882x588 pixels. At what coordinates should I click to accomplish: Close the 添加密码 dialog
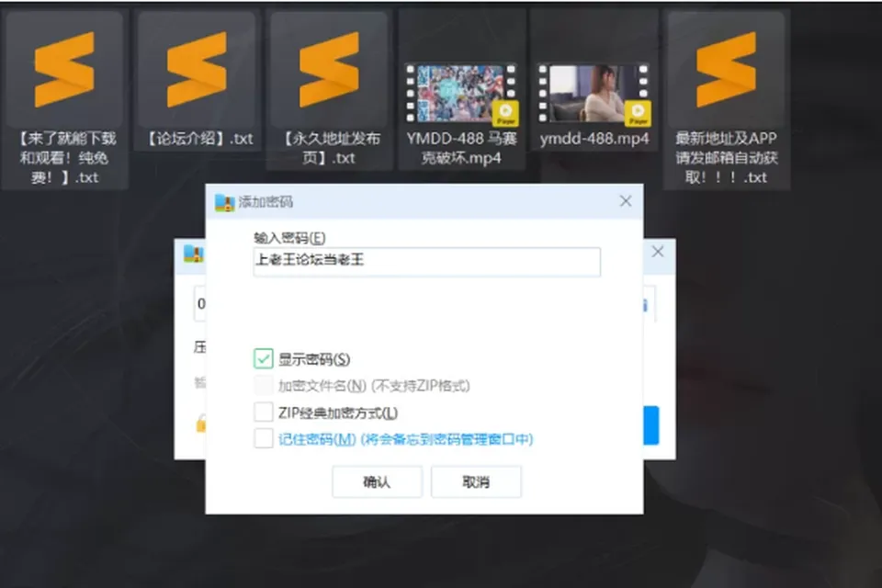(626, 201)
